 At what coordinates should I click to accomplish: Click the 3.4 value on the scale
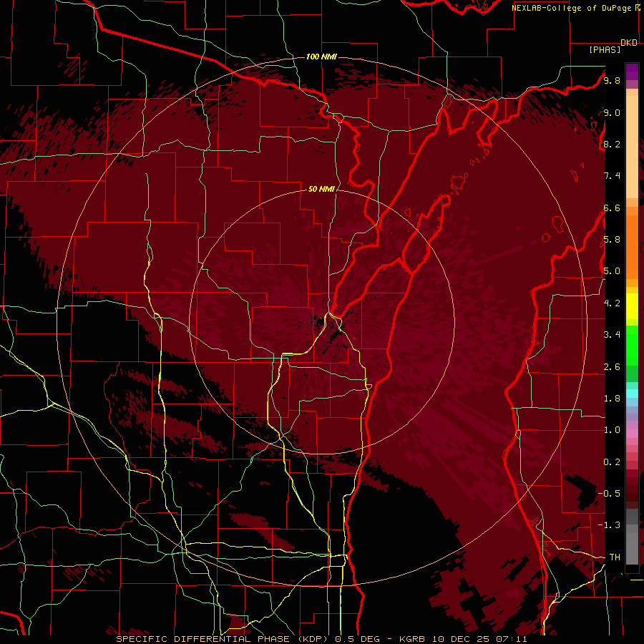[x=612, y=335]
